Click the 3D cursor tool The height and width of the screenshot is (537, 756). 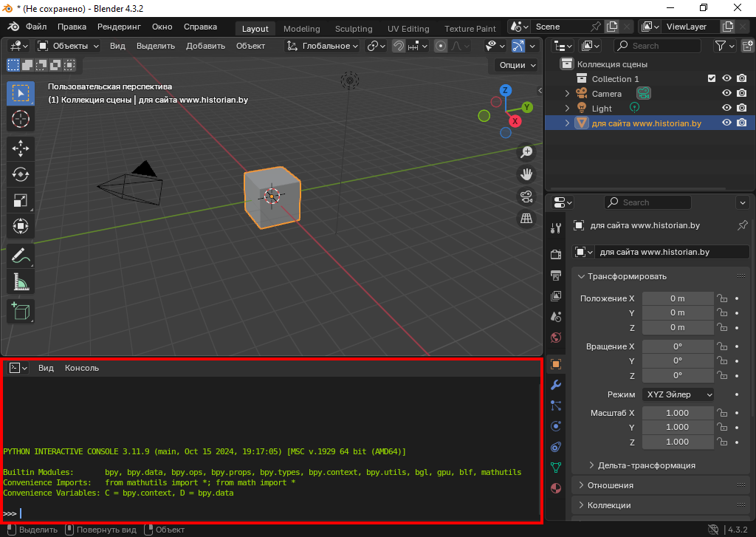pyautogui.click(x=21, y=119)
